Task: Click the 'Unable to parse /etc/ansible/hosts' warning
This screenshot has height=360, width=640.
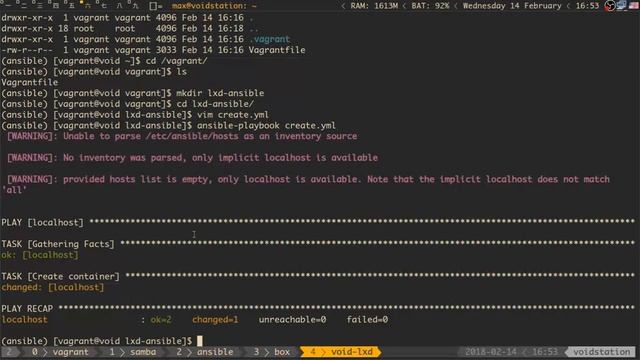Action: coord(182,136)
